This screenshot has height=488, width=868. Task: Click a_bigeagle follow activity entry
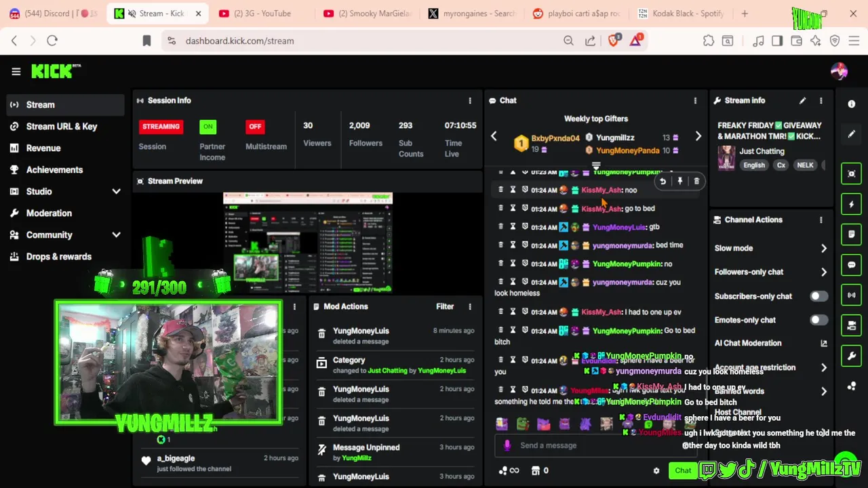220,463
